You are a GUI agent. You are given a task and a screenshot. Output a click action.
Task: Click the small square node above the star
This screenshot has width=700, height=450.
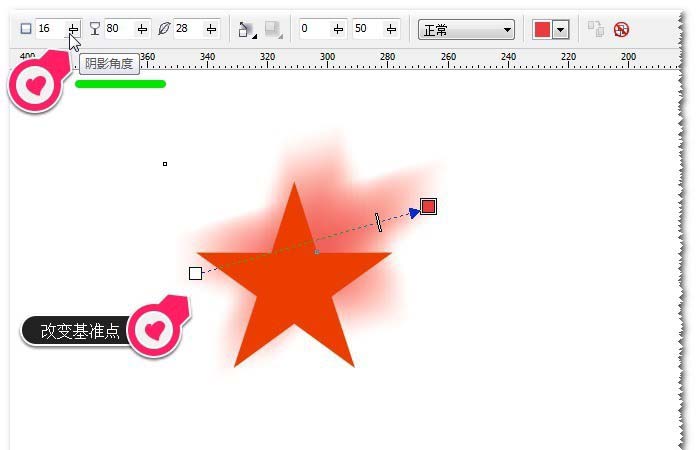pos(165,164)
